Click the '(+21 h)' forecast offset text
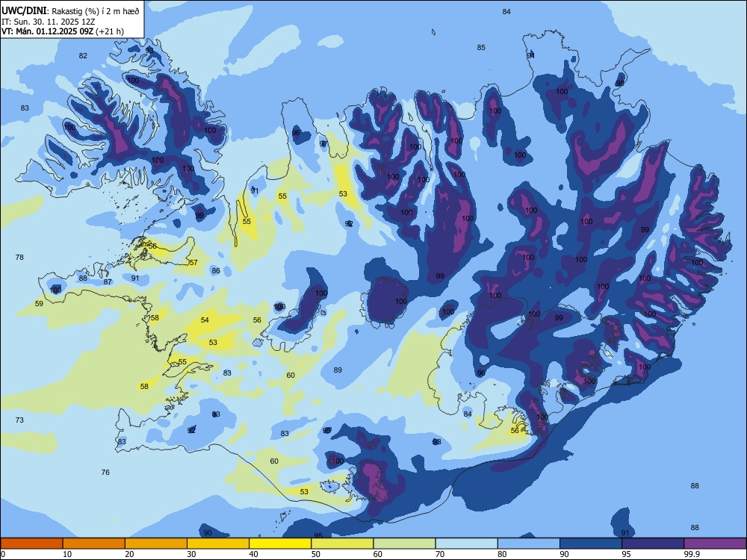Image resolution: width=747 pixels, height=560 pixels. (x=110, y=31)
